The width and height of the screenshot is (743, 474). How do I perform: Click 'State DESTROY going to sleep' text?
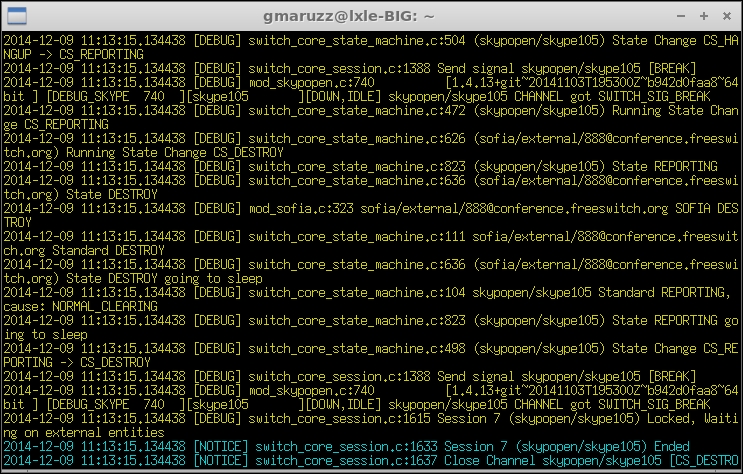click(164, 279)
